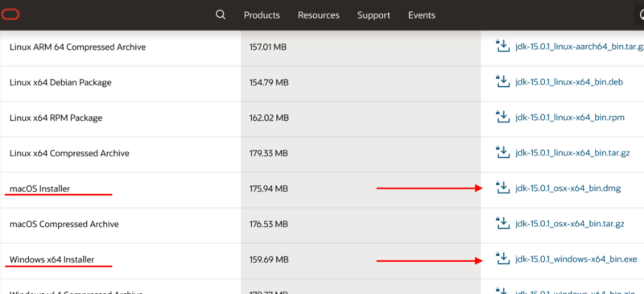Screen dimensions: 644x294
Task: Select 'Linux x64 Compressed Archive' text
Action: (69, 153)
